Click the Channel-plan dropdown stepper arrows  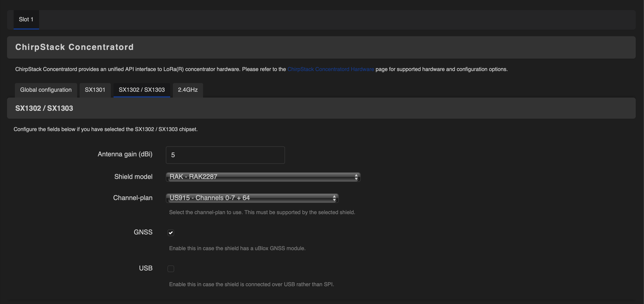tap(334, 198)
